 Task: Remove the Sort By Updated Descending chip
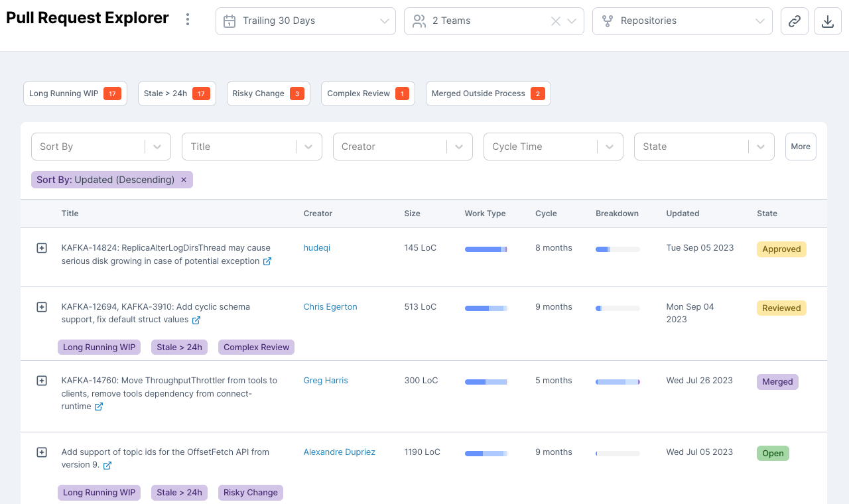click(x=184, y=180)
